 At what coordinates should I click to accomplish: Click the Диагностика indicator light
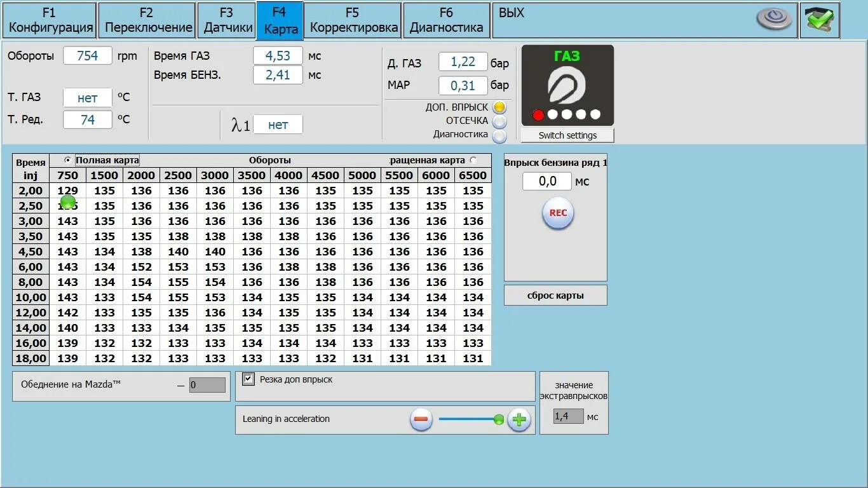pyautogui.click(x=499, y=135)
